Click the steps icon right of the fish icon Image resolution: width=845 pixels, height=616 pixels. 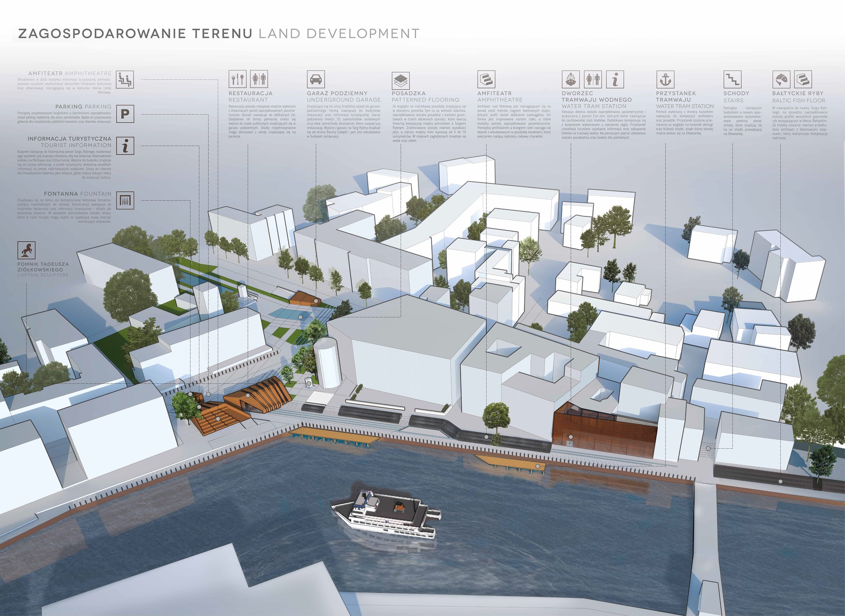[x=803, y=80]
